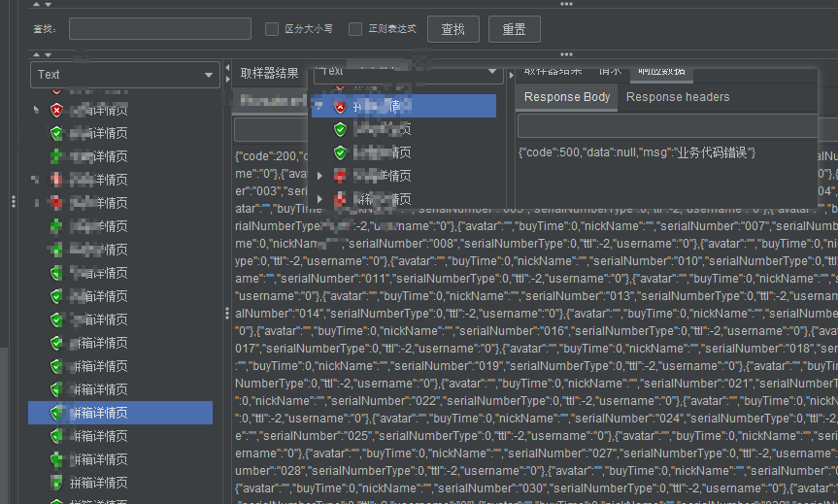This screenshot has width=838, height=504.
Task: Open the Text renderer dropdown above the results tree
Action: (125, 75)
